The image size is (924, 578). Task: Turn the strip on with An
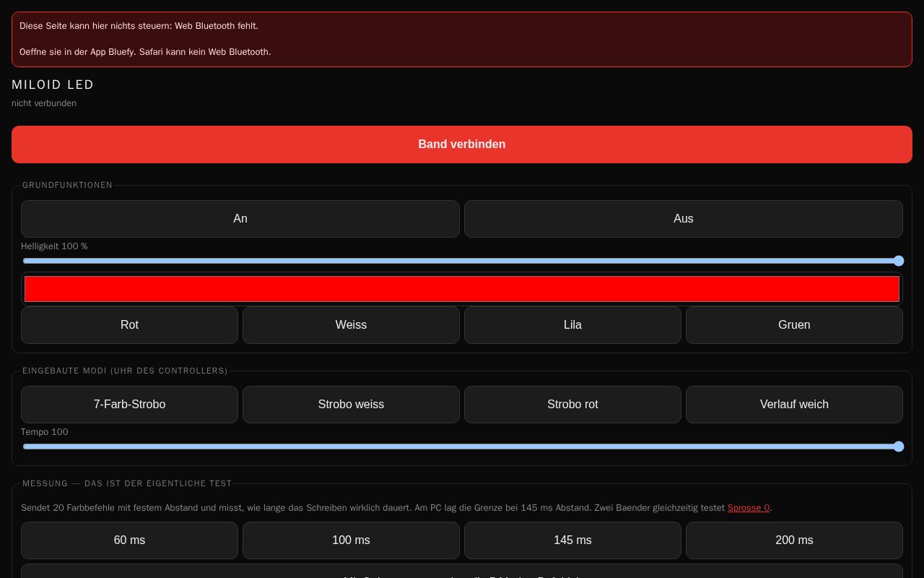(x=240, y=219)
